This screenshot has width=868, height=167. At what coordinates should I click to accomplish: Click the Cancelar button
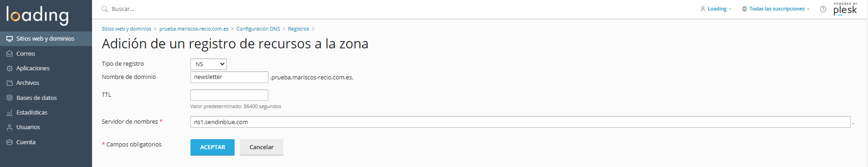pyautogui.click(x=262, y=147)
